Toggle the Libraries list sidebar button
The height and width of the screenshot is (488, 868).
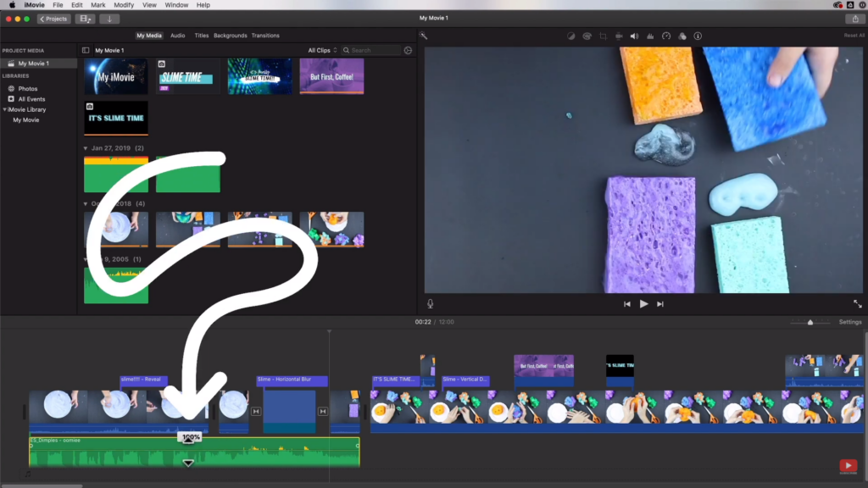tap(86, 50)
